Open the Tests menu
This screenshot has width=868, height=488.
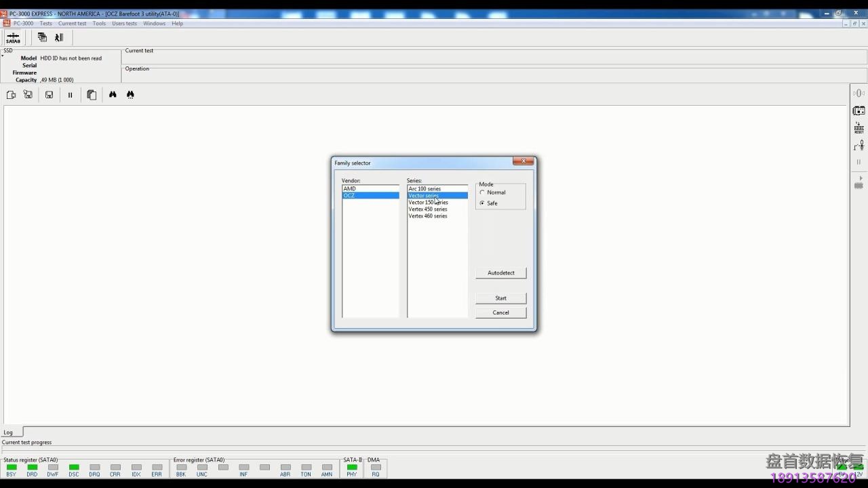coord(45,24)
